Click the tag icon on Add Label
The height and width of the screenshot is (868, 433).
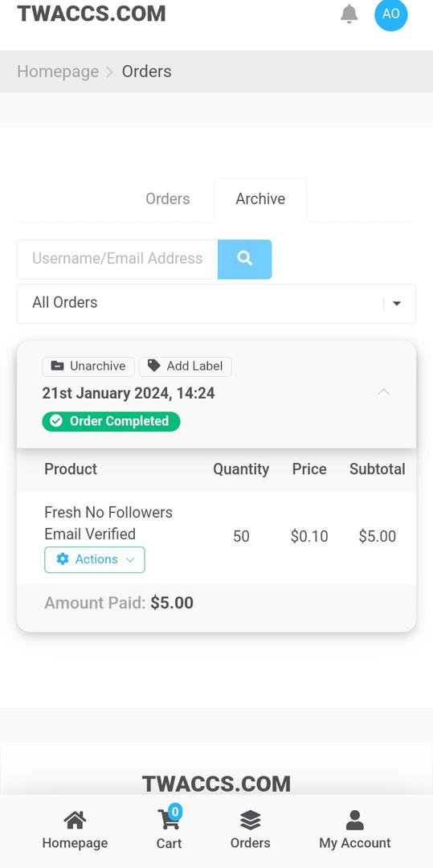pyautogui.click(x=153, y=366)
